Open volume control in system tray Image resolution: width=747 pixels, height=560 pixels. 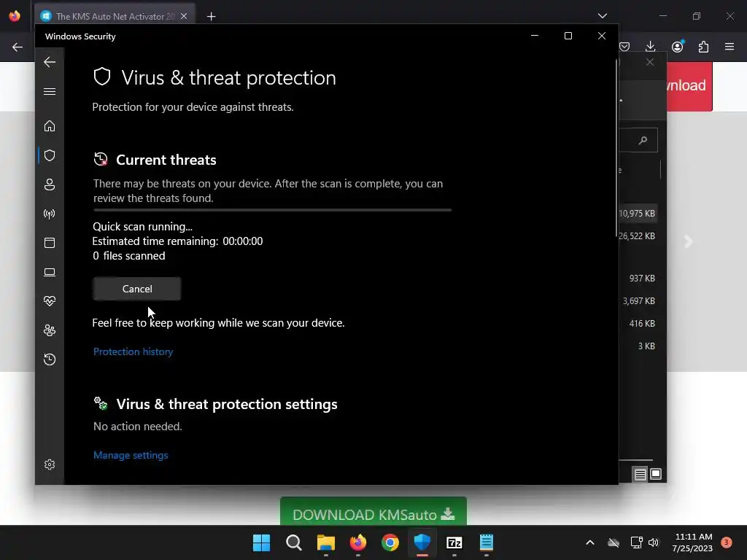[654, 542]
